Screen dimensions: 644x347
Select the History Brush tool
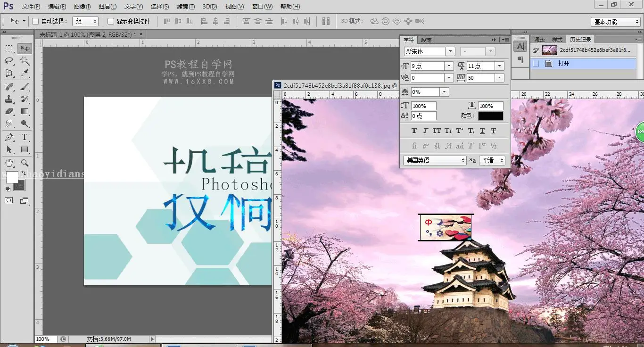25,99
